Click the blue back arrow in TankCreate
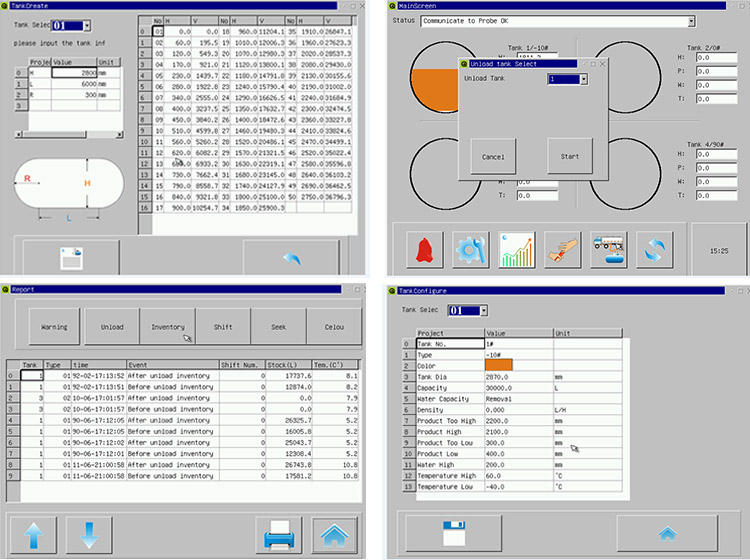Image resolution: width=750 pixels, height=560 pixels. pos(292,258)
